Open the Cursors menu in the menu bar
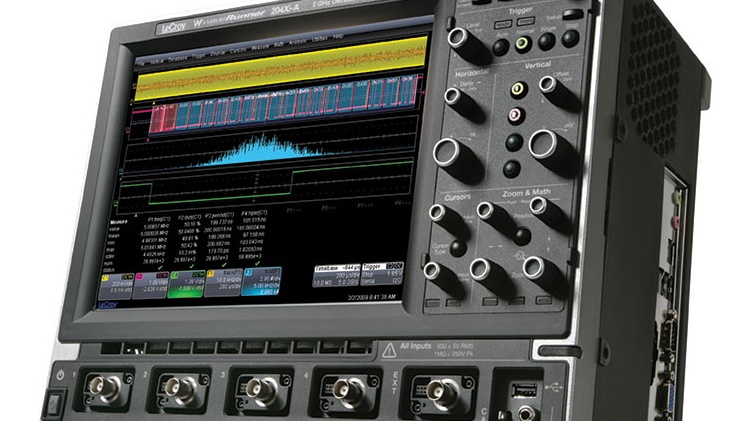The height and width of the screenshot is (421, 749). [x=238, y=51]
